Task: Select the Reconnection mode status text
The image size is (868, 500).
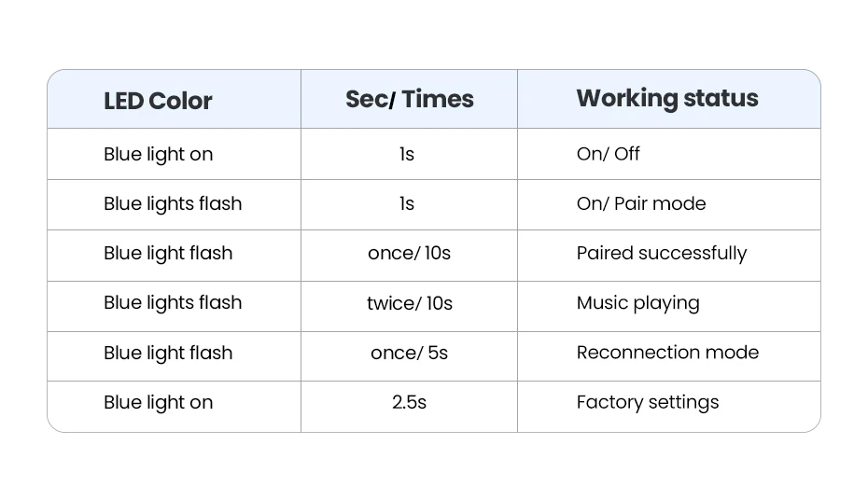Action: [667, 353]
